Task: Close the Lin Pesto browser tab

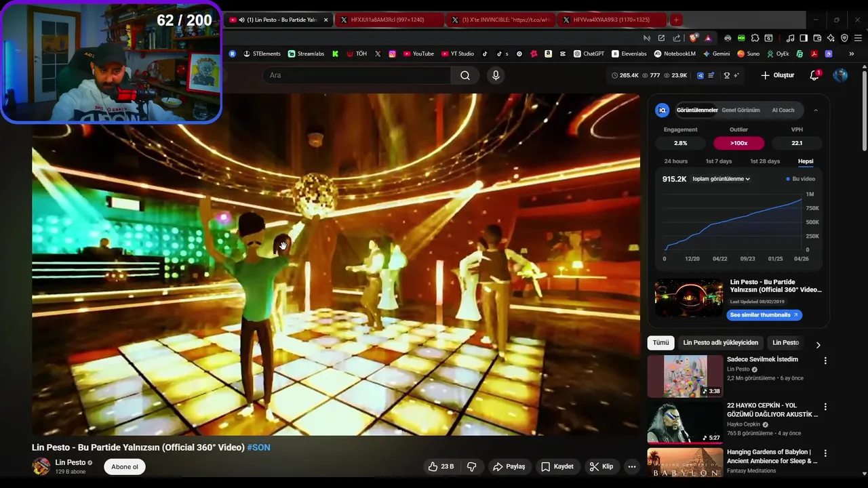Action: [325, 20]
